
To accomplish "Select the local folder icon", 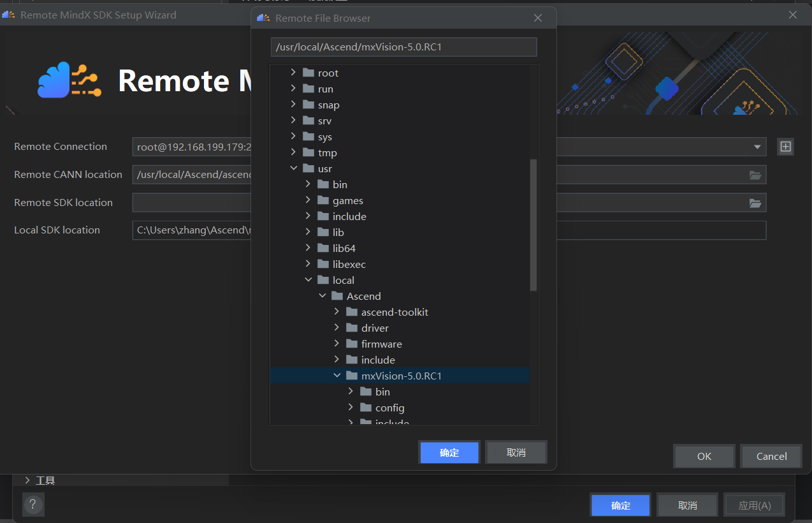I will pos(323,280).
